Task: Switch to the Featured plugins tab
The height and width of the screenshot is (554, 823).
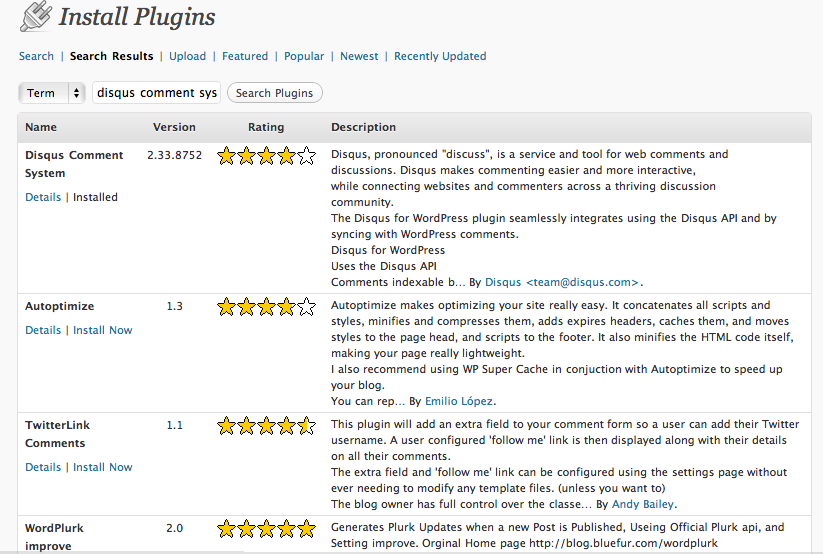Action: coord(245,56)
